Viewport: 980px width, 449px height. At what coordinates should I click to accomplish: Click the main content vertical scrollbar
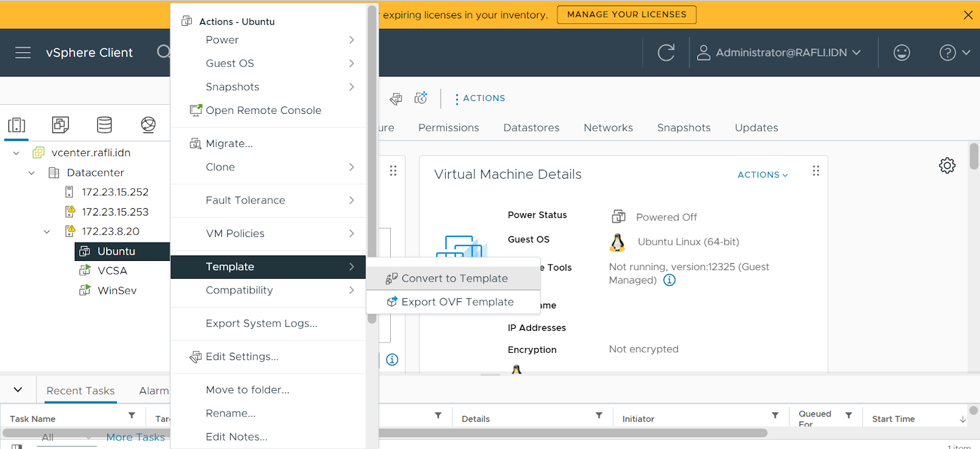[974, 157]
